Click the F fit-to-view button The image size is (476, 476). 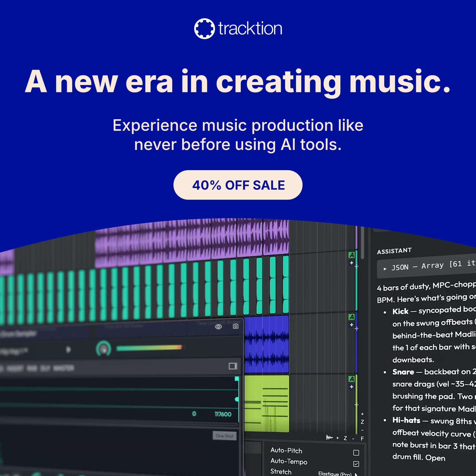click(362, 439)
